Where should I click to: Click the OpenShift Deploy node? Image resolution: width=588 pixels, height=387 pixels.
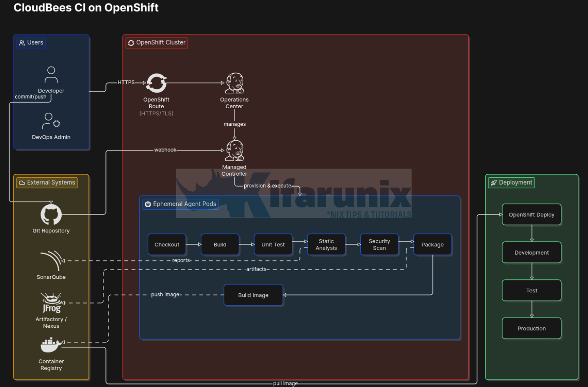click(x=532, y=215)
